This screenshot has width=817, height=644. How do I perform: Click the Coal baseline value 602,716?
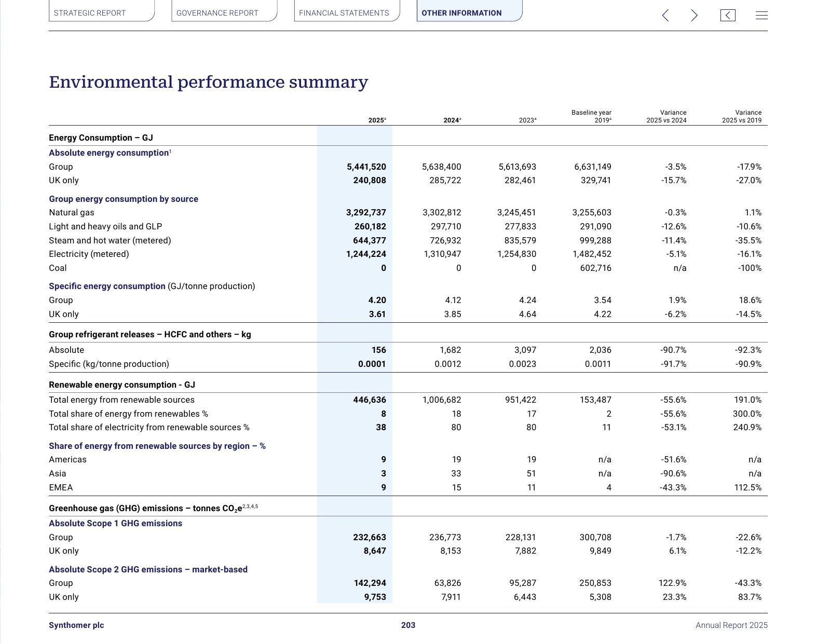(x=595, y=268)
